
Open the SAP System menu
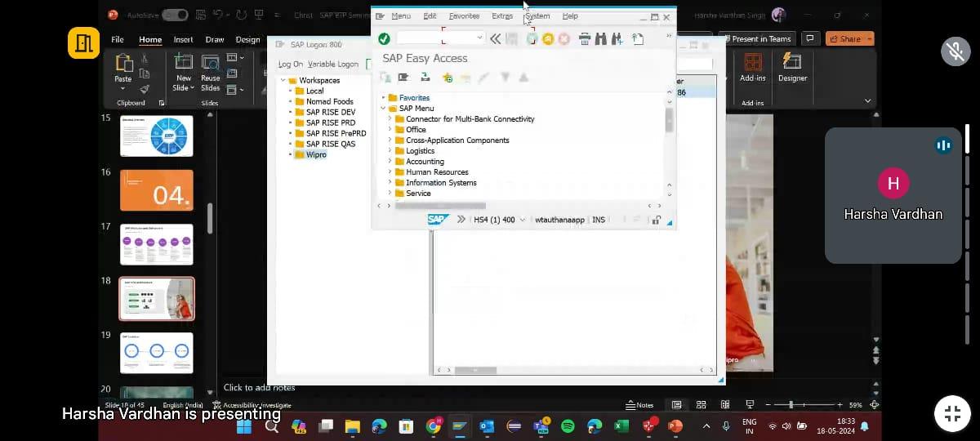[537, 16]
